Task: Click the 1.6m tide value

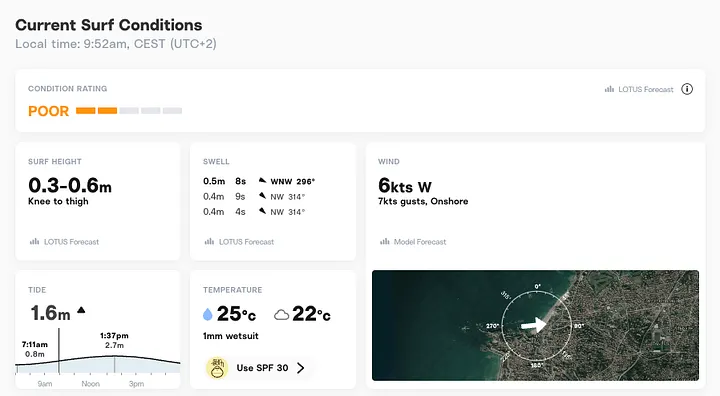Action: [51, 313]
